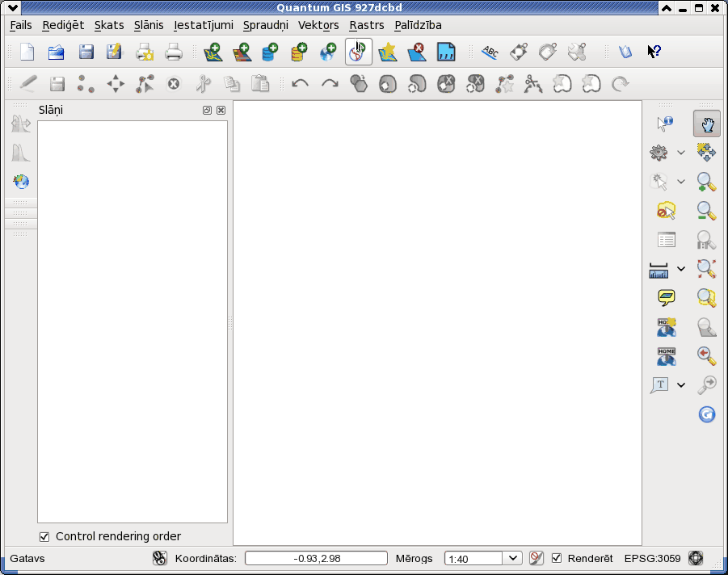Screen dimensions: 728x575
Task: Click Save Project As icon with pencil
Action: (x=114, y=52)
